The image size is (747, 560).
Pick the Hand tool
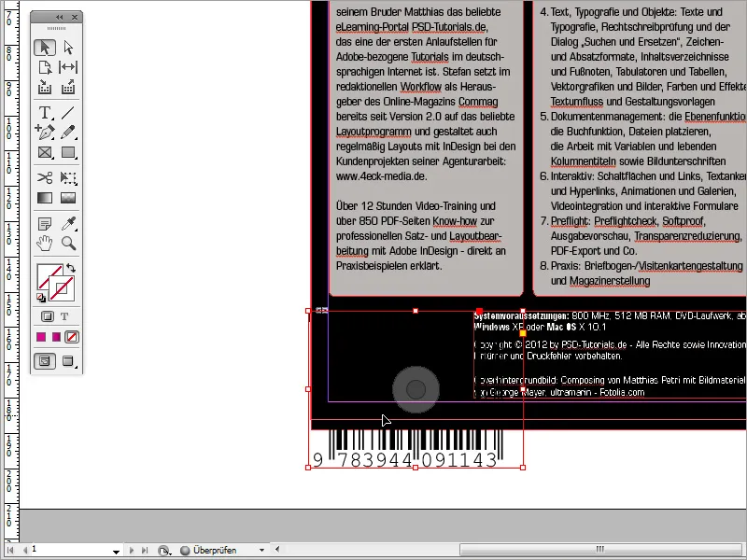coord(45,244)
